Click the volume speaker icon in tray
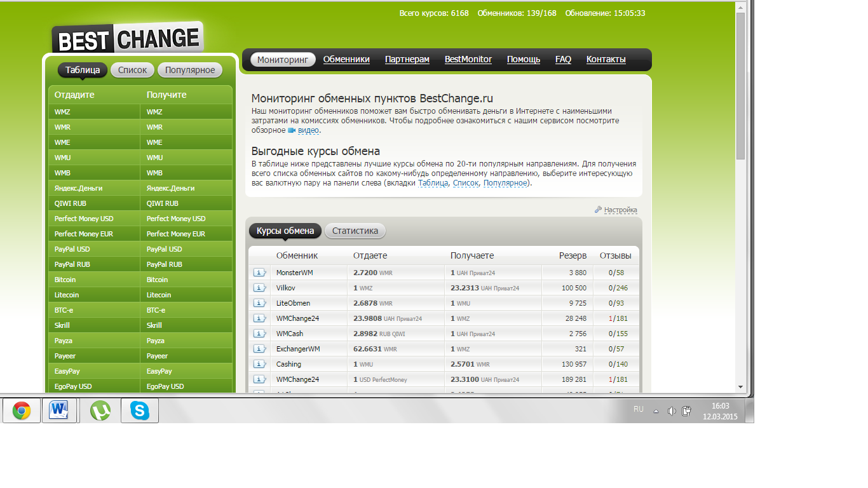The height and width of the screenshot is (488, 868). [672, 411]
